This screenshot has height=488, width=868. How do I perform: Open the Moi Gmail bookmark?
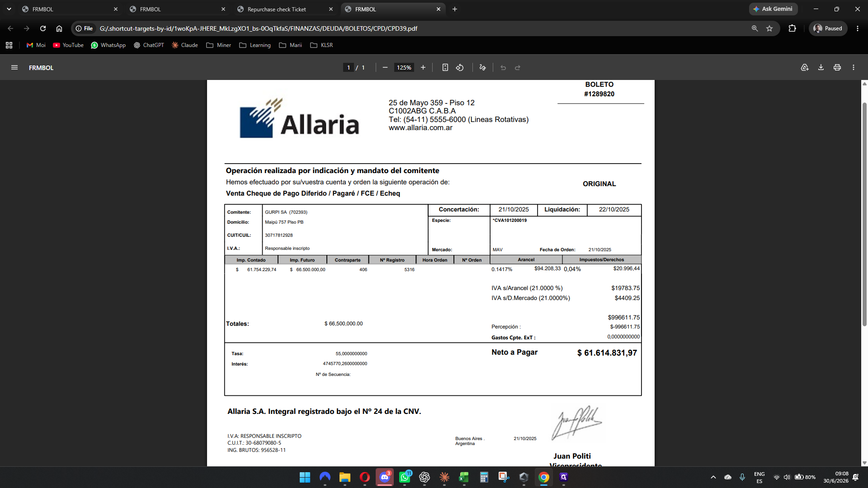pyautogui.click(x=36, y=45)
